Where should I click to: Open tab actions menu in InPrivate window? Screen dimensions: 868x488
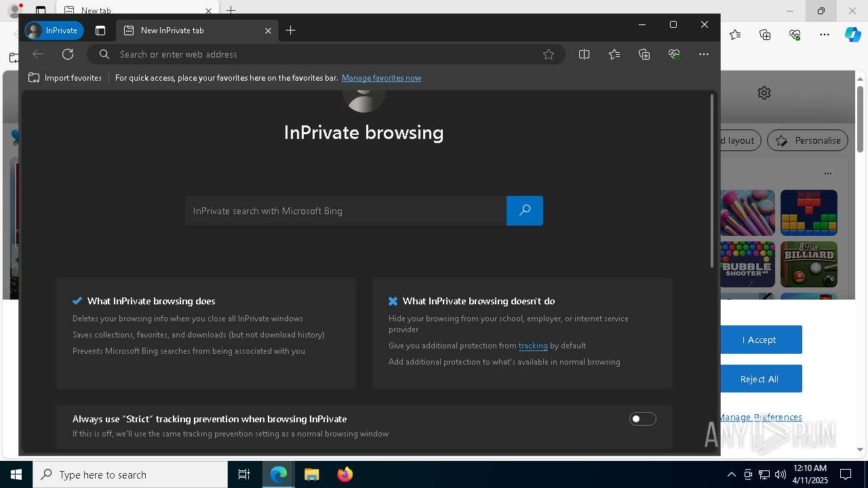point(100,30)
